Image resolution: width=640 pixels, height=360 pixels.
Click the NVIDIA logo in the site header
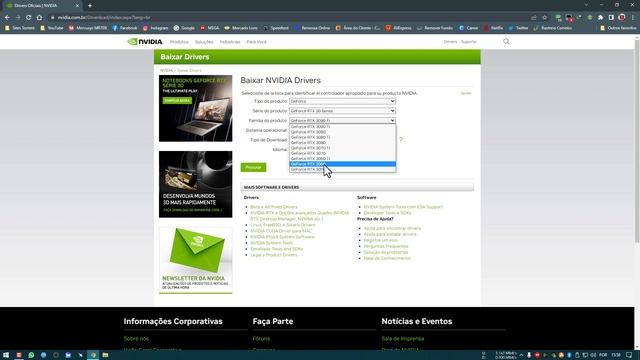145,42
